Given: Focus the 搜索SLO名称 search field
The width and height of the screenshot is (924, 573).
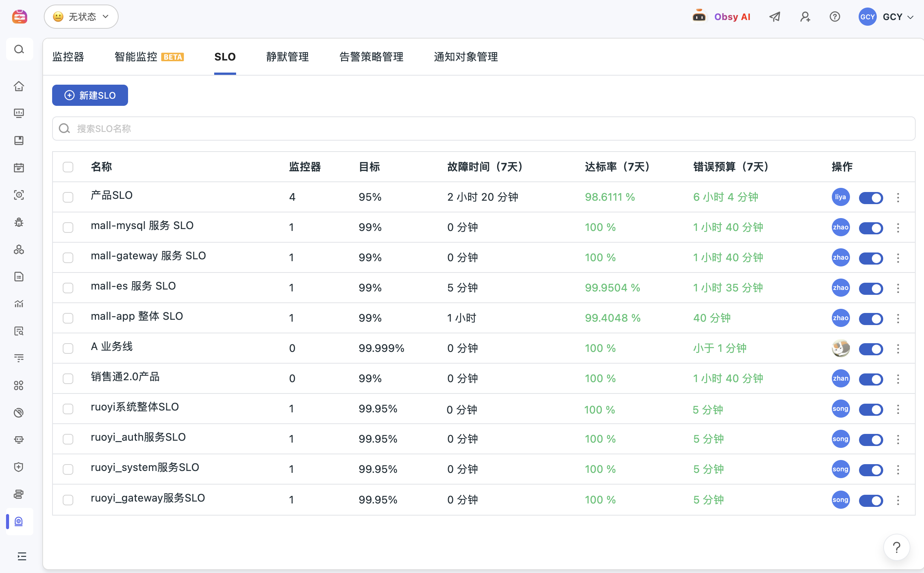Looking at the screenshot, I should [x=484, y=129].
